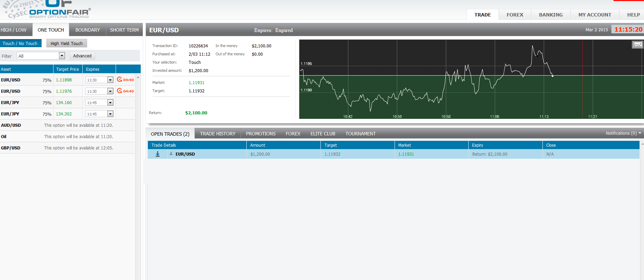Switch to the Trade History tab
Screen dimensions: 644x280
pyautogui.click(x=218, y=134)
